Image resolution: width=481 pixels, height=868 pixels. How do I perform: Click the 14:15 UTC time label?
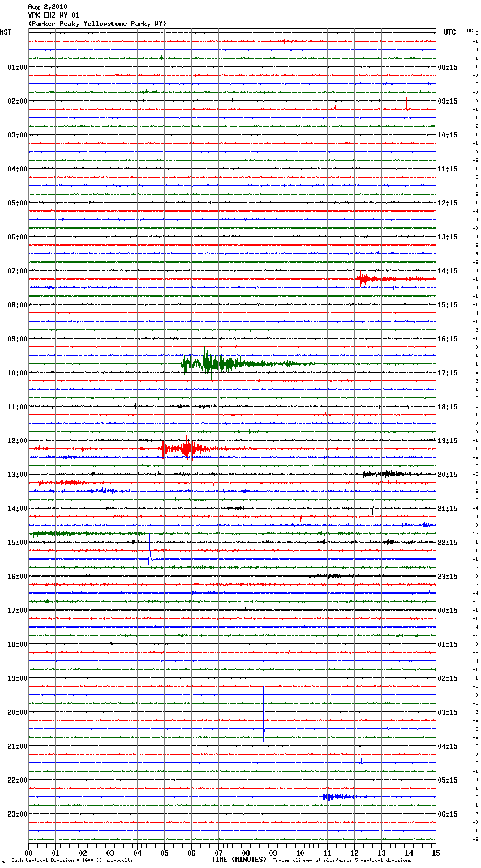click(448, 271)
